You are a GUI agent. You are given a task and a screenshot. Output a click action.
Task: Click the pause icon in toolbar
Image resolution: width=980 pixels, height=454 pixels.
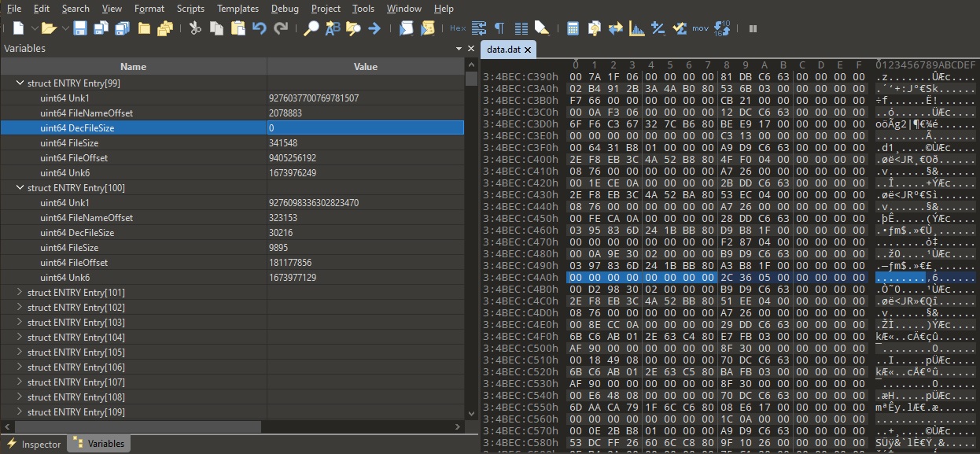click(x=753, y=28)
